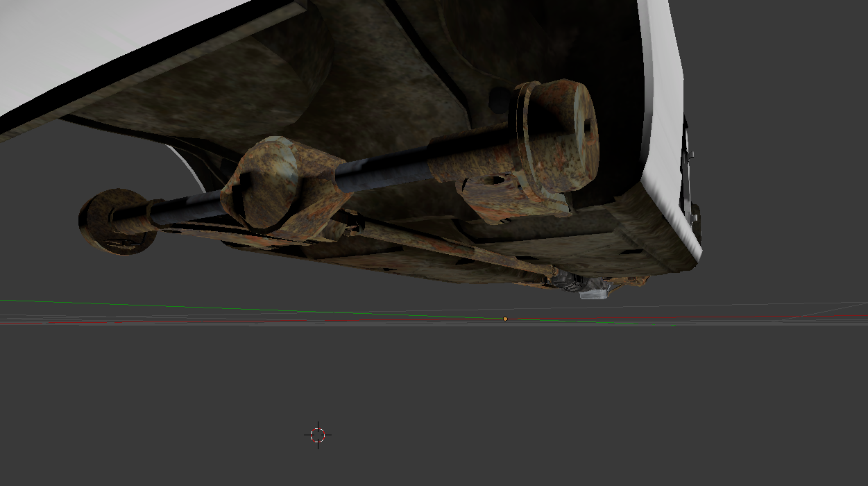Select the small gray box under the chassis
Viewport: 868px width, 486px height.
click(x=595, y=293)
